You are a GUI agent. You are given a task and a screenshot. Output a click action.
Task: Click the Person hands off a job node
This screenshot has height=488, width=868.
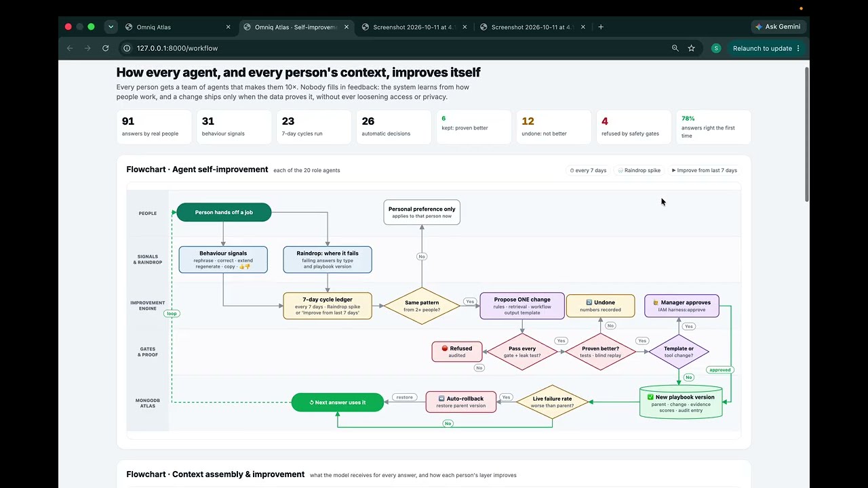tap(224, 212)
